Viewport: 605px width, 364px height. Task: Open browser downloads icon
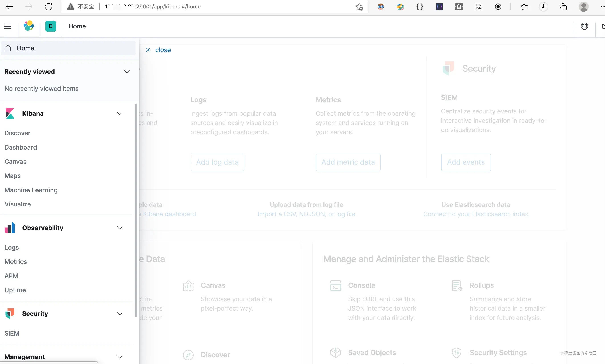(543, 7)
